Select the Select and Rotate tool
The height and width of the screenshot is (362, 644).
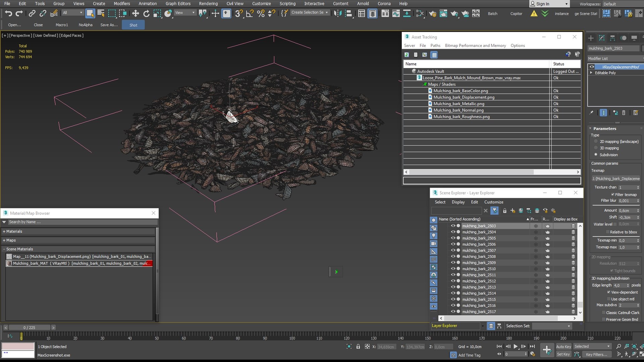[146, 13]
